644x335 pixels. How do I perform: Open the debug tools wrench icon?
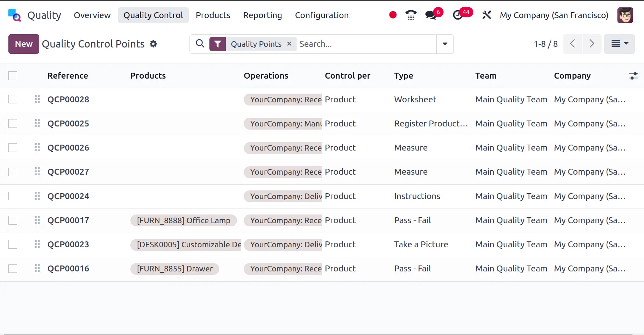coord(486,15)
